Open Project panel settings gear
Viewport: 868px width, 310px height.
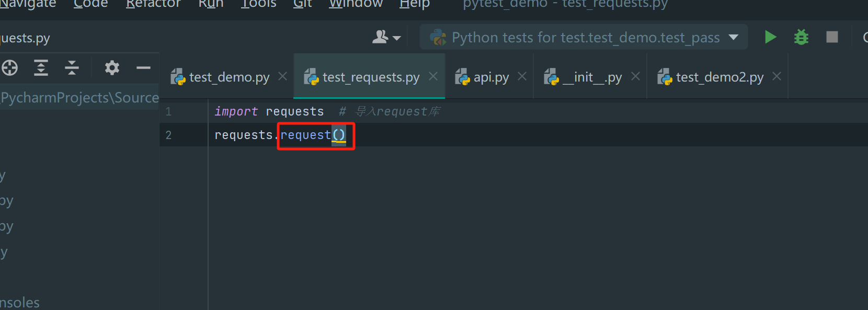pyautogui.click(x=111, y=67)
